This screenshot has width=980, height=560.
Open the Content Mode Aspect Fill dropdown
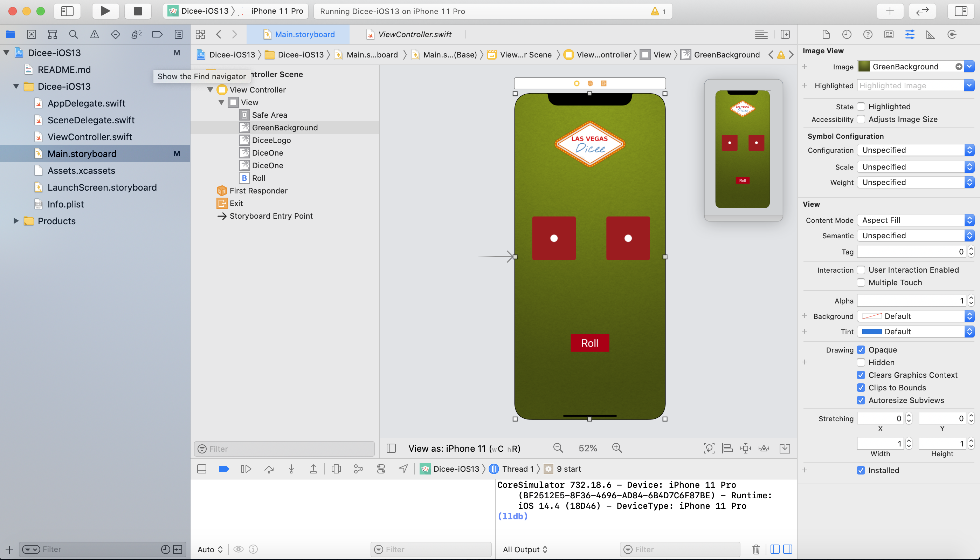[915, 220]
